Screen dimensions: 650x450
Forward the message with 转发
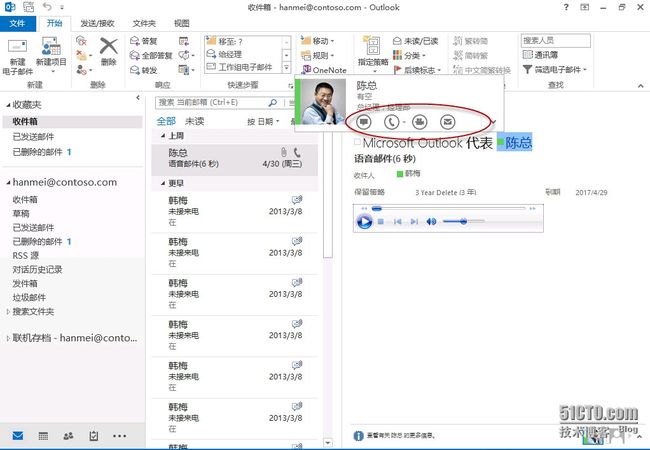pyautogui.click(x=144, y=70)
